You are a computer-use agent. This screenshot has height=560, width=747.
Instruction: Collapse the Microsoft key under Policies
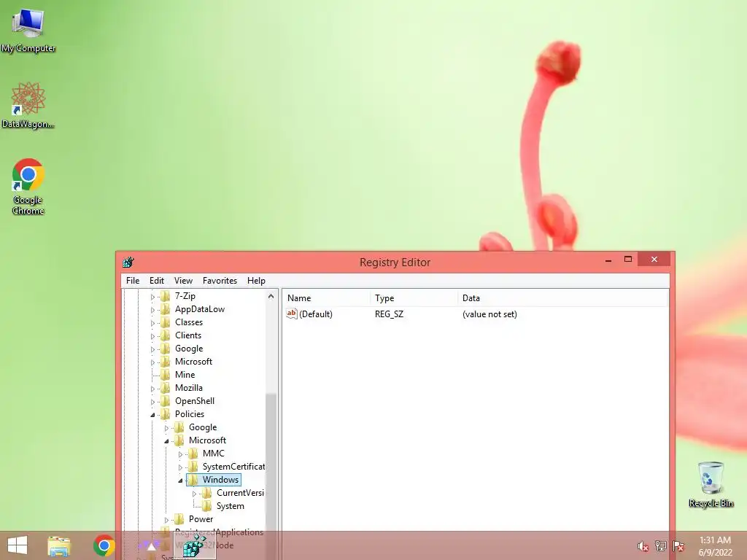coord(166,441)
